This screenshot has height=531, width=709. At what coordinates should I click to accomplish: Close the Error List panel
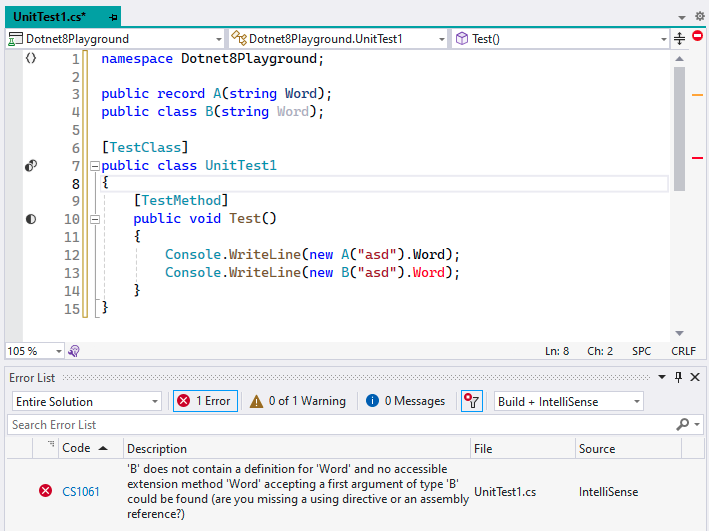point(695,377)
